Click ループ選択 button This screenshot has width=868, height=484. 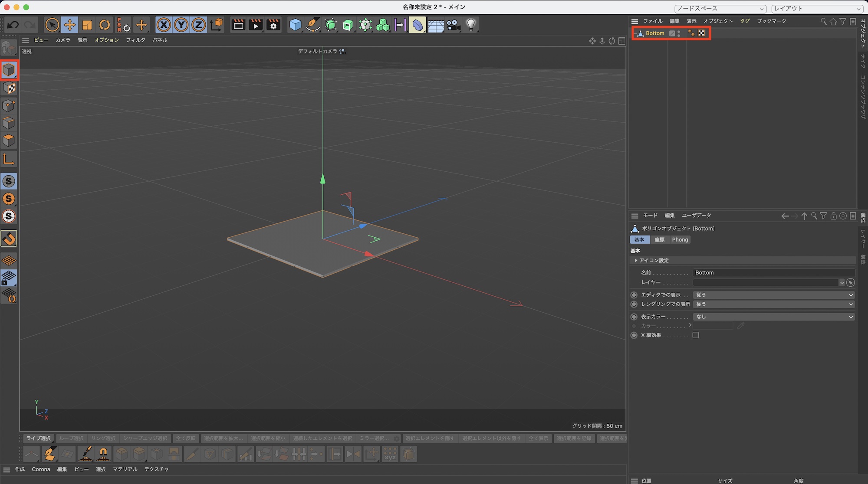click(71, 438)
